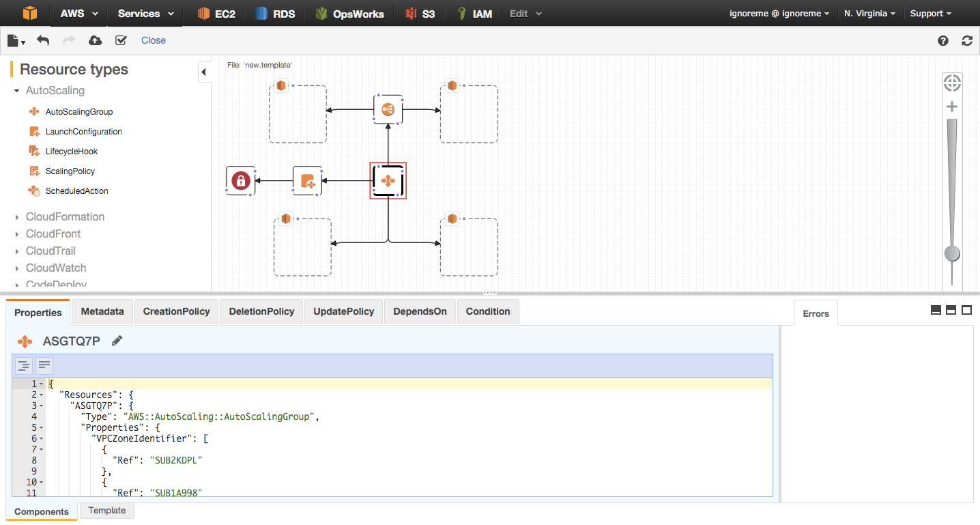This screenshot has width=980, height=525.
Task: Collapse the Resource types panel arrow
Action: (x=204, y=72)
